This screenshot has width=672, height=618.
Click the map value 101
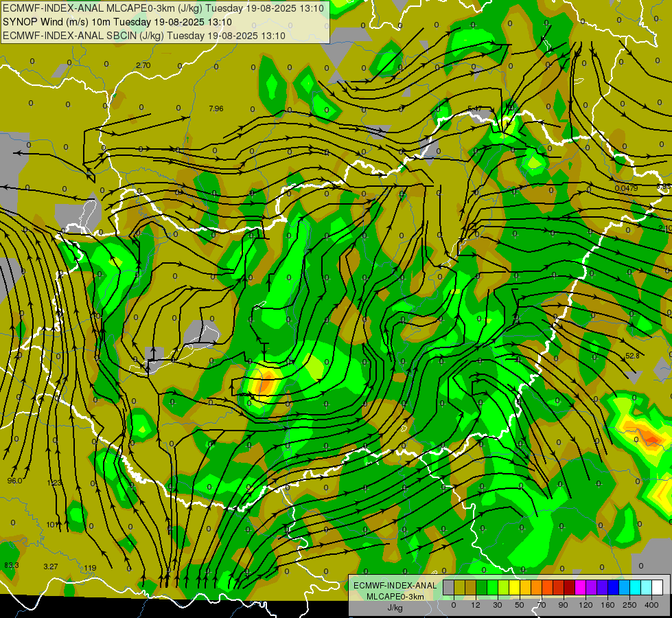coord(52,525)
